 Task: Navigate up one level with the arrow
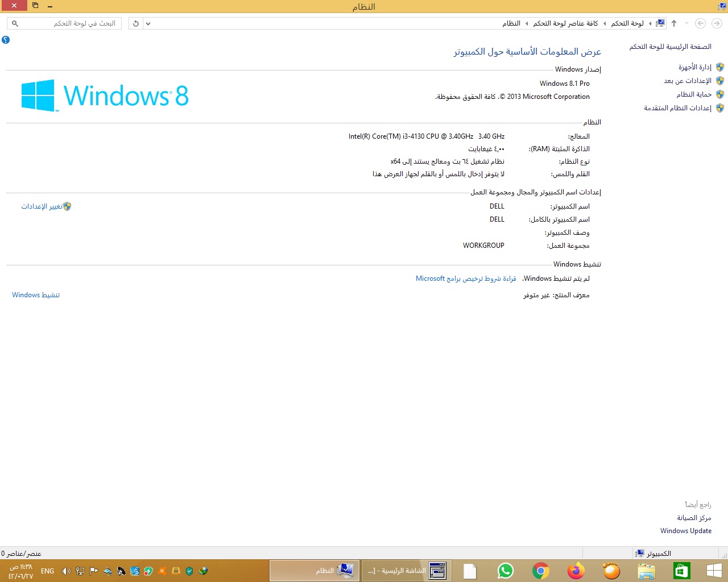674,23
